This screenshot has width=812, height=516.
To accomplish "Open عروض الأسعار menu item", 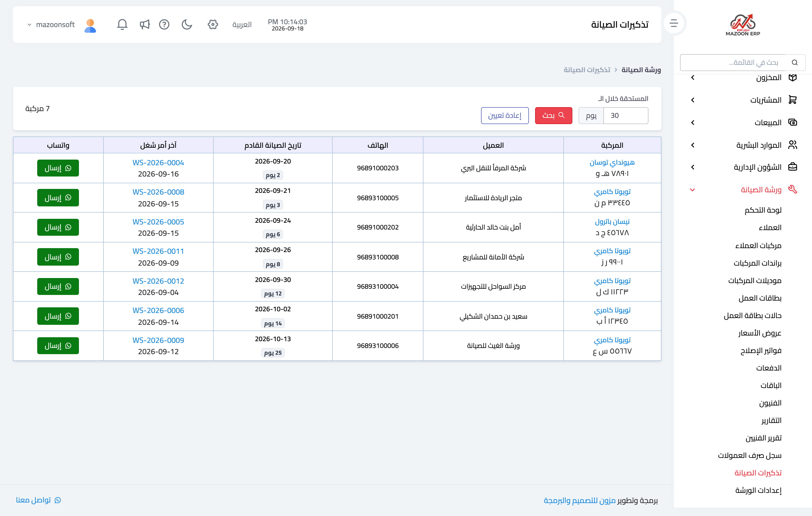I will tap(760, 333).
